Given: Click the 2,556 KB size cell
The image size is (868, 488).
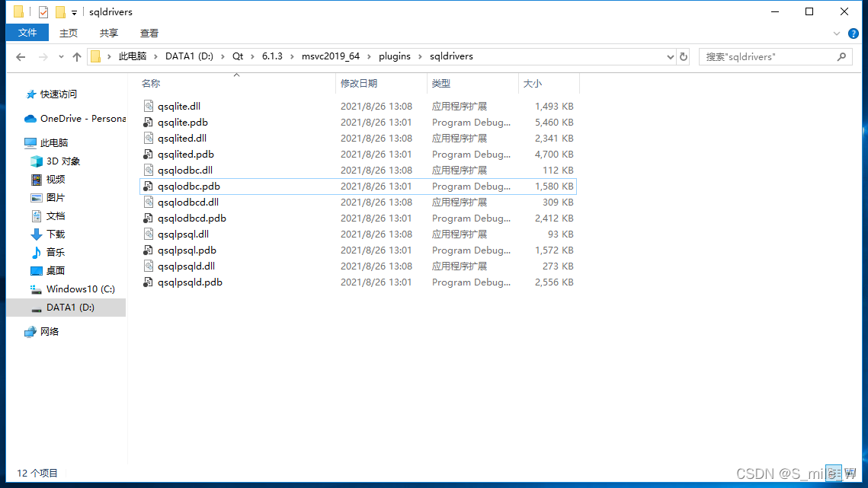Looking at the screenshot, I should (x=554, y=282).
